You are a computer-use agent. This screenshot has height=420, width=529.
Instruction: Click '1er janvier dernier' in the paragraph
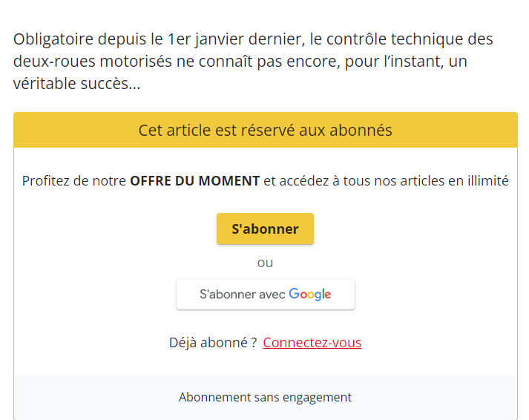click(236, 39)
